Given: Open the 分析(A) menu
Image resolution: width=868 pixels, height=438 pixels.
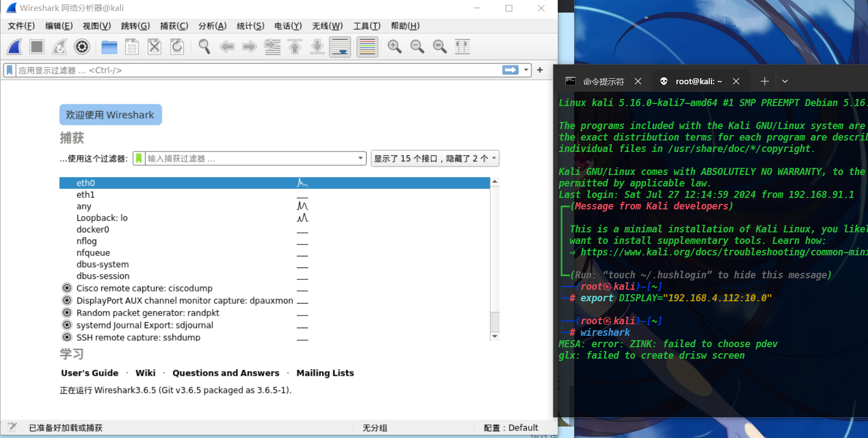Looking at the screenshot, I should click(x=212, y=26).
